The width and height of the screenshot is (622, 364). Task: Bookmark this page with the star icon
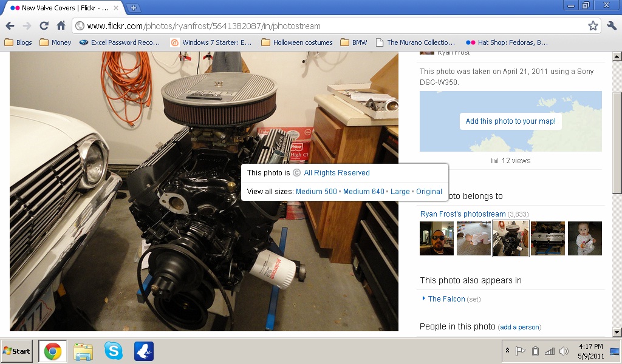pyautogui.click(x=593, y=26)
